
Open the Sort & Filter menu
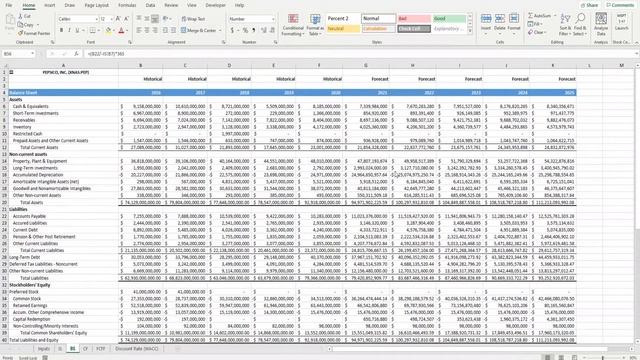pyautogui.click(x=565, y=24)
